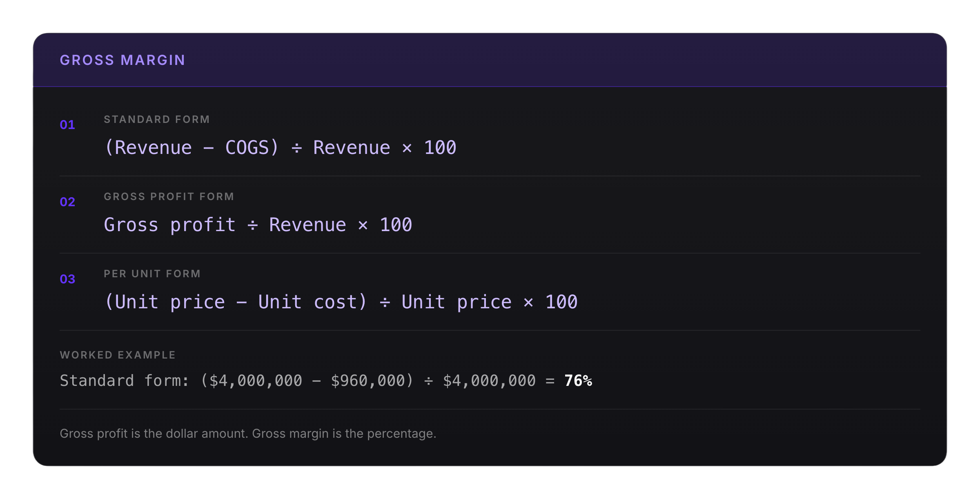Select the footnote about gross profit versus margin

(248, 433)
